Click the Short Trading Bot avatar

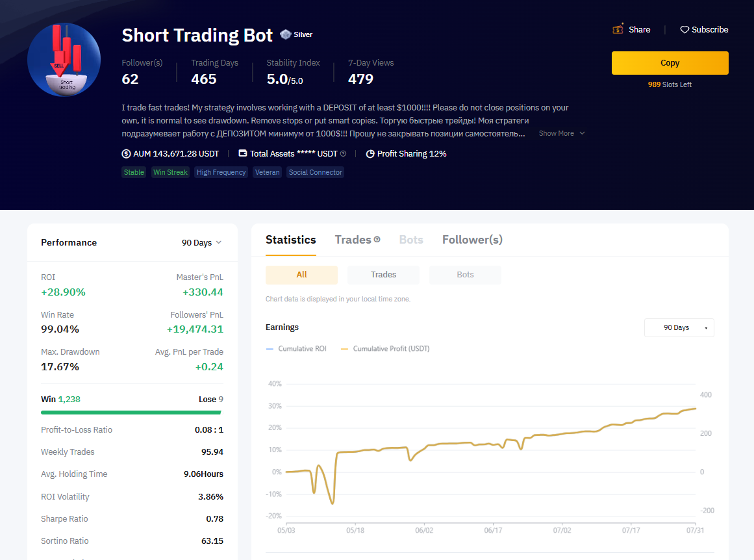64,60
